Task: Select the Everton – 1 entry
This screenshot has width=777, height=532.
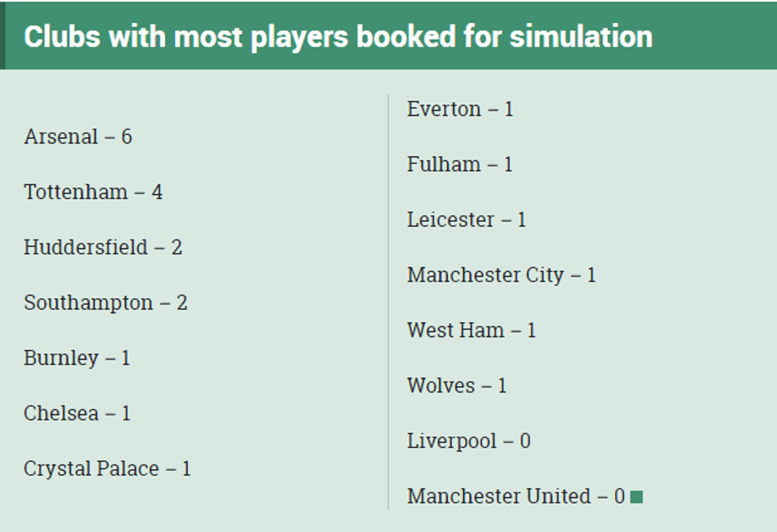Action: click(x=460, y=109)
